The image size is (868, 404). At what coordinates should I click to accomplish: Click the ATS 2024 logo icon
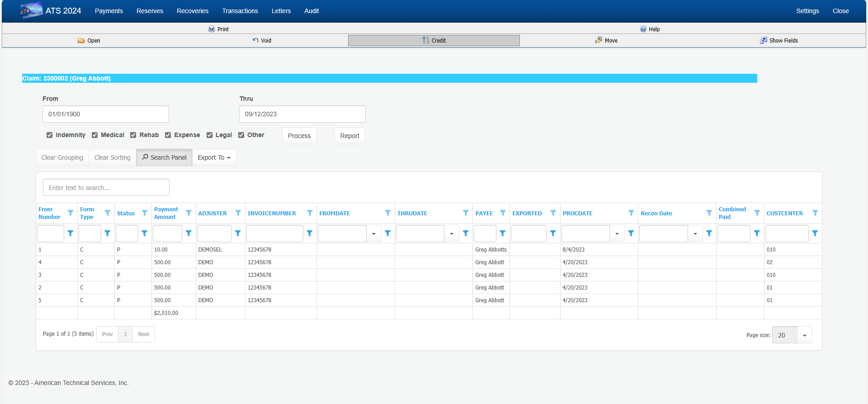[31, 10]
